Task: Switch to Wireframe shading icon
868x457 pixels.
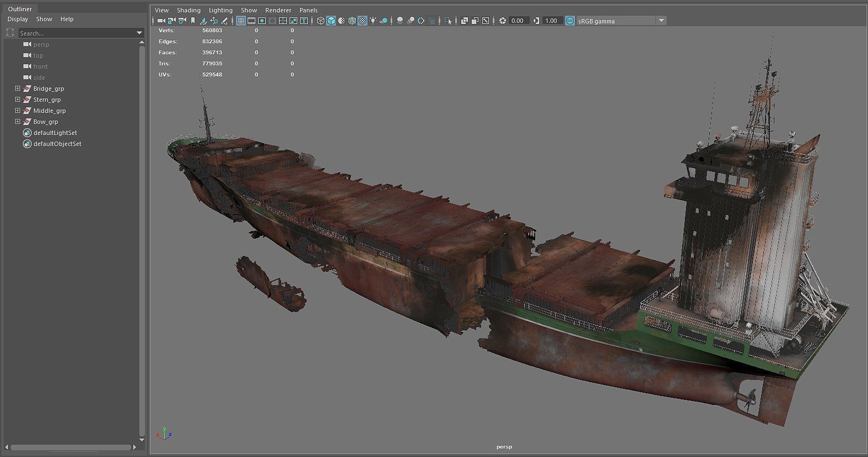Action: pyautogui.click(x=321, y=21)
